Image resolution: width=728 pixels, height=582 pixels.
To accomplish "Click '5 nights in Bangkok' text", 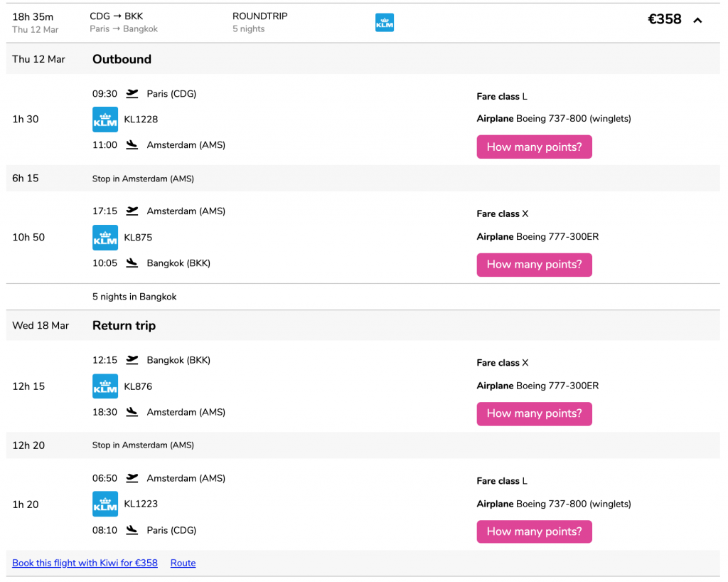I will tap(134, 297).
